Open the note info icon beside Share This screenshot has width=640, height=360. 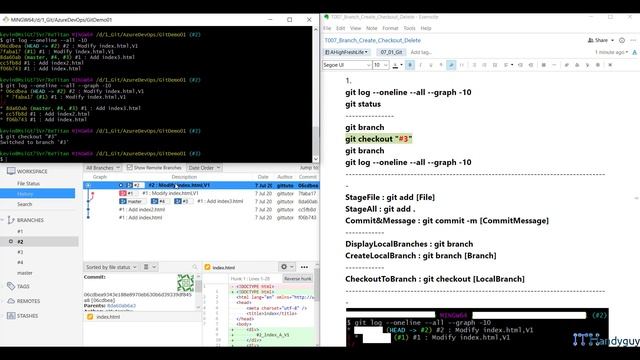[x=622, y=40]
